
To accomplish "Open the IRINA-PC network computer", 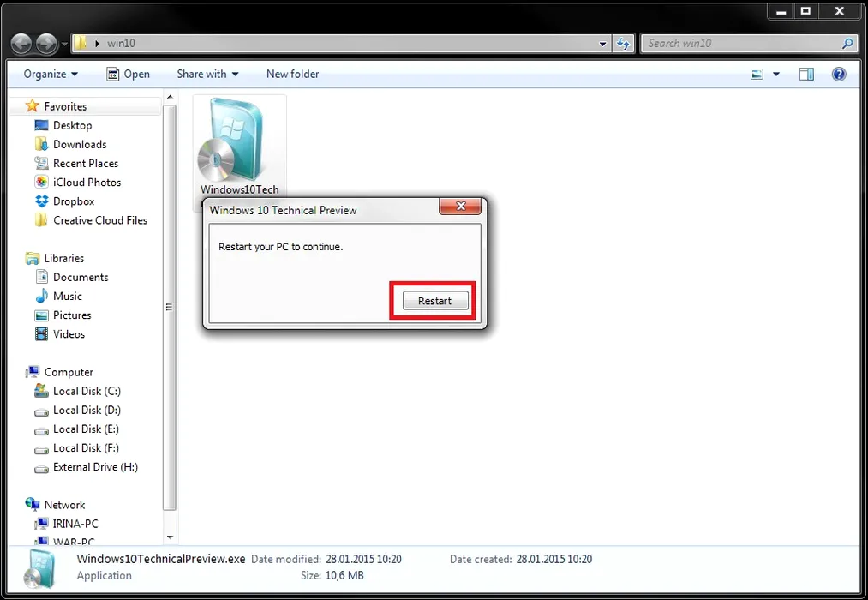I will tap(75, 524).
